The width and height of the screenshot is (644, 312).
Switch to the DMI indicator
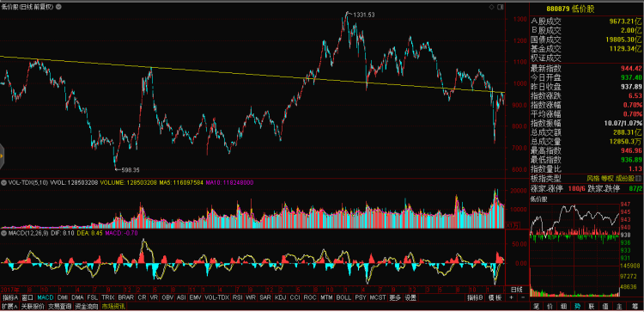coord(63,297)
